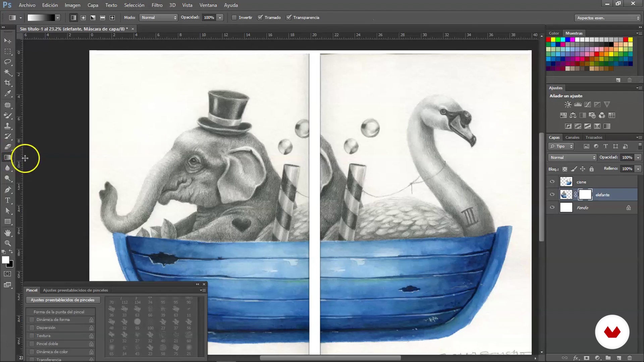Select the Move tool
The height and width of the screenshot is (362, 644).
(x=7, y=41)
